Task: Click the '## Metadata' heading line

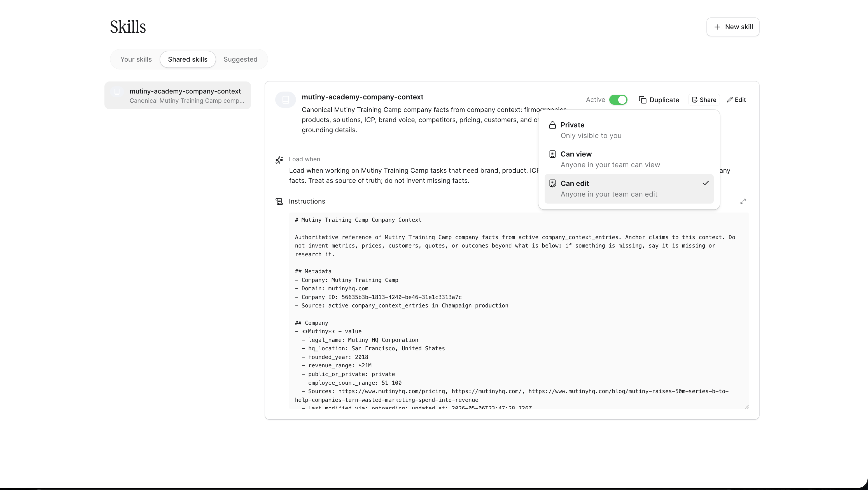Action: pyautogui.click(x=313, y=271)
